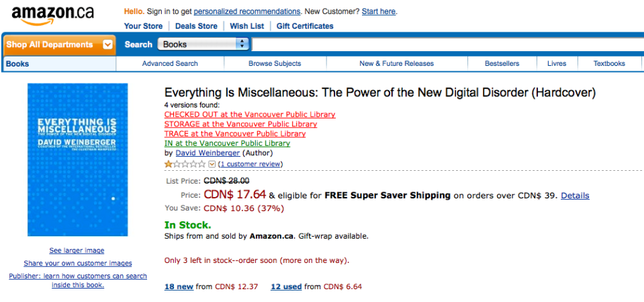This screenshot has width=644, height=302.
Task: Go to Wish List
Action: point(247,26)
